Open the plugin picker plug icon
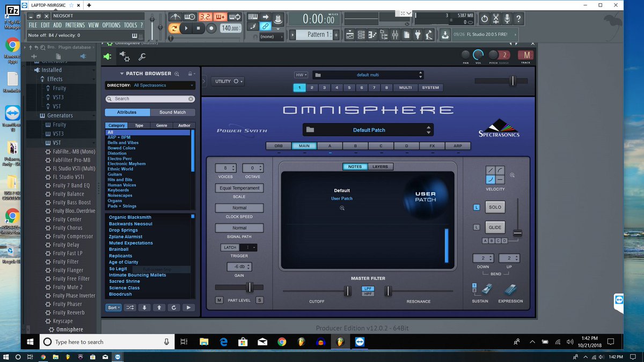Screen dimensions: 644x362 tap(419, 34)
